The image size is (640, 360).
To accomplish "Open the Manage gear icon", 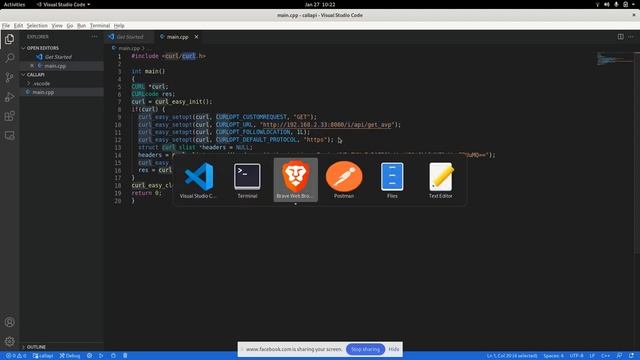I will pos(9,341).
